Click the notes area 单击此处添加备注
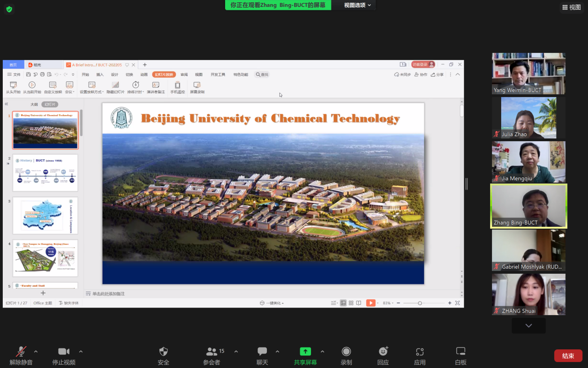Viewport: 588px width, 368px height. point(109,294)
